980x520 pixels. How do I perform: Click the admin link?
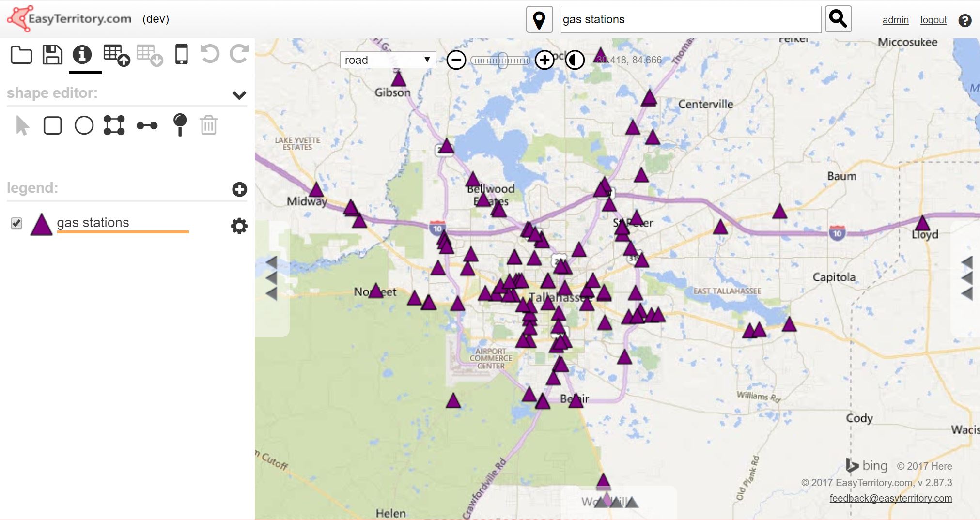tap(895, 20)
